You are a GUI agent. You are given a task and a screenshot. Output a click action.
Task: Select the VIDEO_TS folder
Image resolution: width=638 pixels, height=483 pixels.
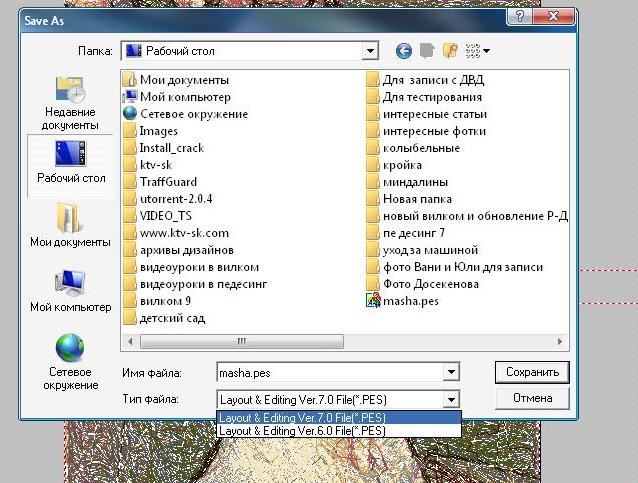[x=165, y=216]
